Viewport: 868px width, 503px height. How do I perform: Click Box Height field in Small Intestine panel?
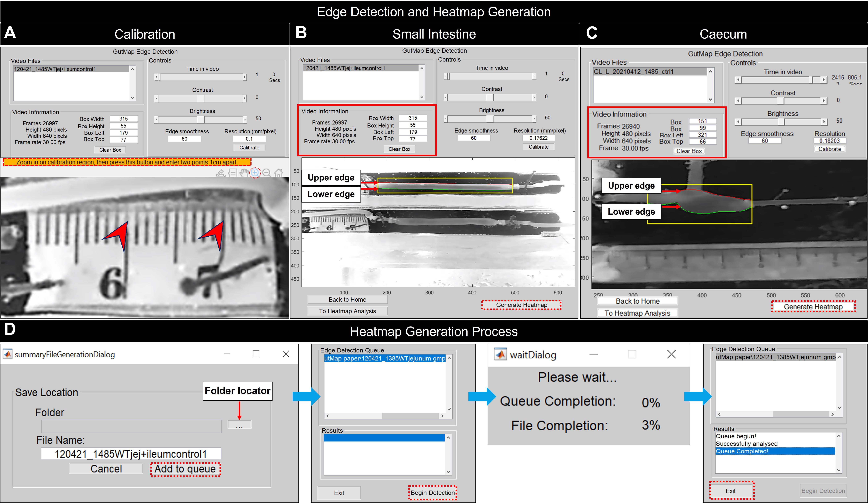(413, 125)
